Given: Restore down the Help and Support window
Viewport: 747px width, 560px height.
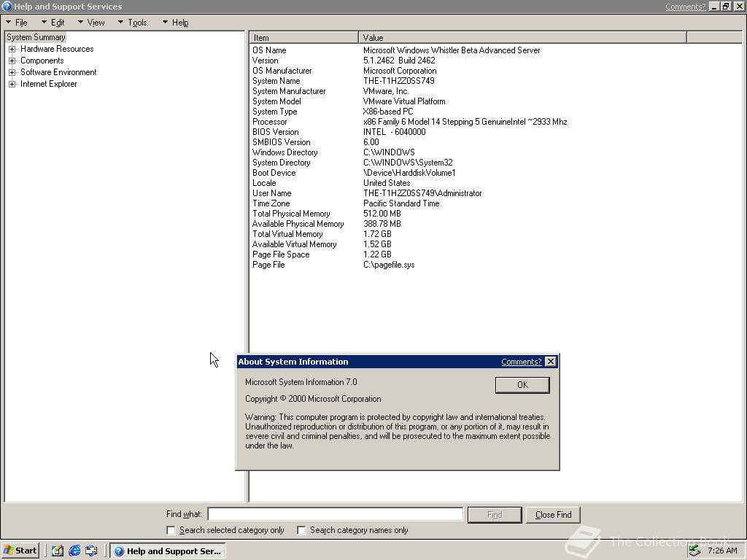Looking at the screenshot, I should pos(726,7).
